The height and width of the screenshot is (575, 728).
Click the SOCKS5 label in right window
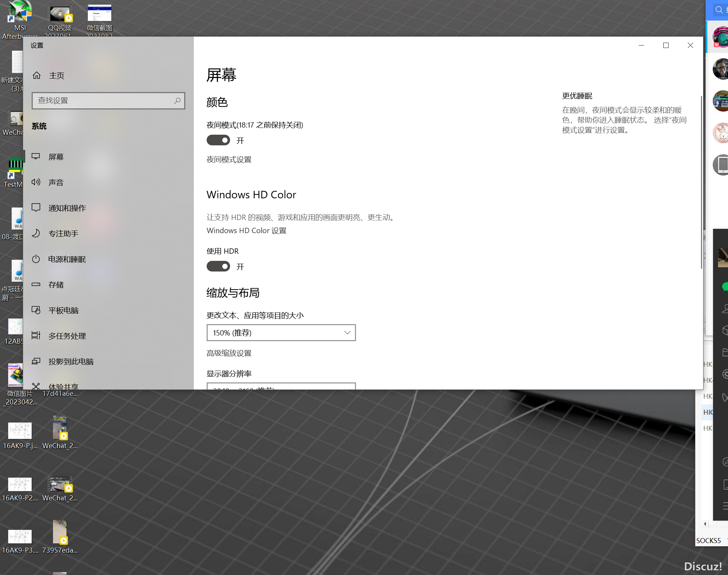point(708,541)
